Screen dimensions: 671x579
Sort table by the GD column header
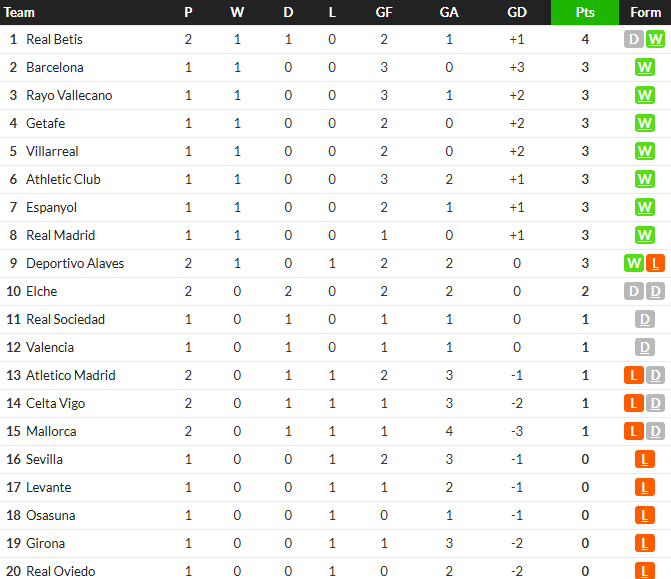[x=517, y=12]
